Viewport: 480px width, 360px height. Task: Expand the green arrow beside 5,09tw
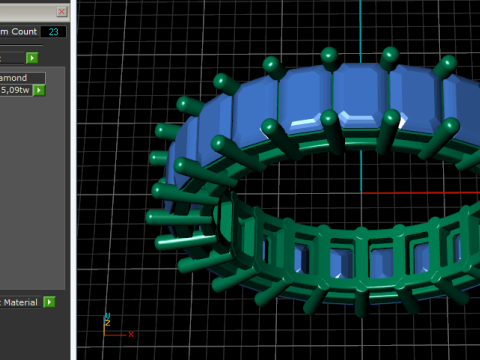(x=39, y=90)
